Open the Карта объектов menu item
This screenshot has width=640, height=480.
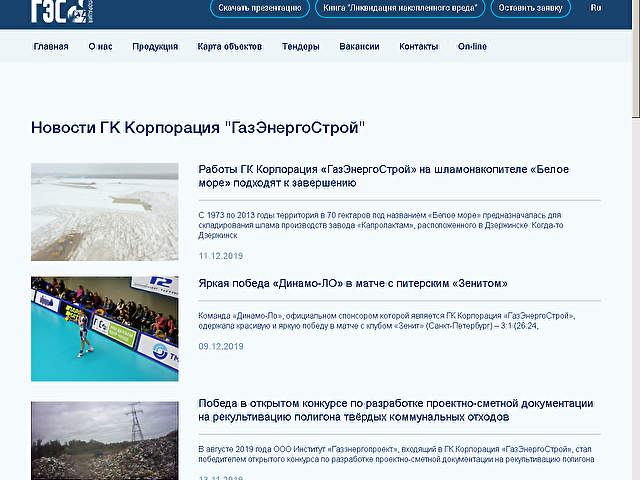point(229,47)
